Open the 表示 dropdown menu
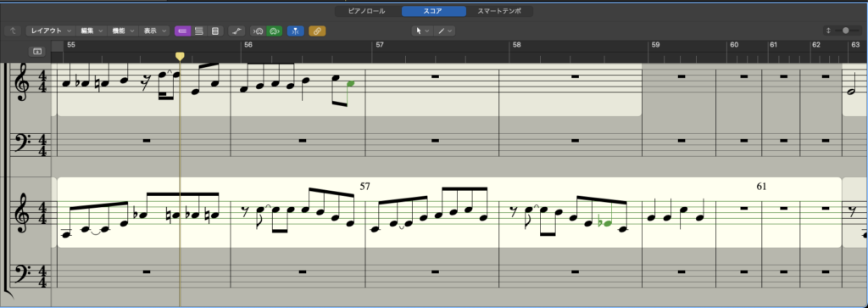 (x=154, y=31)
